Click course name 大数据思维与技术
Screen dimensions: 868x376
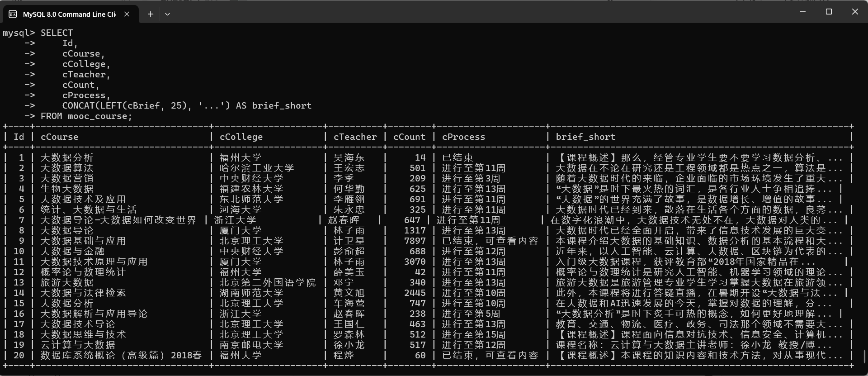pyautogui.click(x=83, y=334)
